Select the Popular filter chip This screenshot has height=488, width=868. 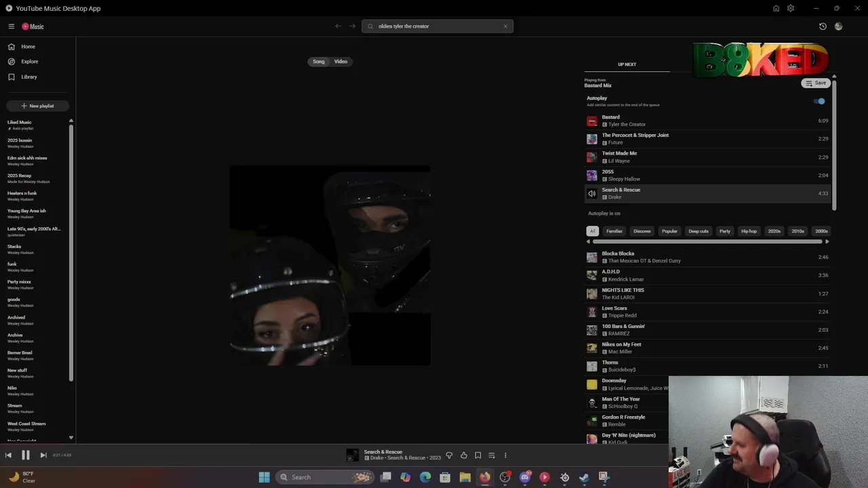pyautogui.click(x=670, y=231)
